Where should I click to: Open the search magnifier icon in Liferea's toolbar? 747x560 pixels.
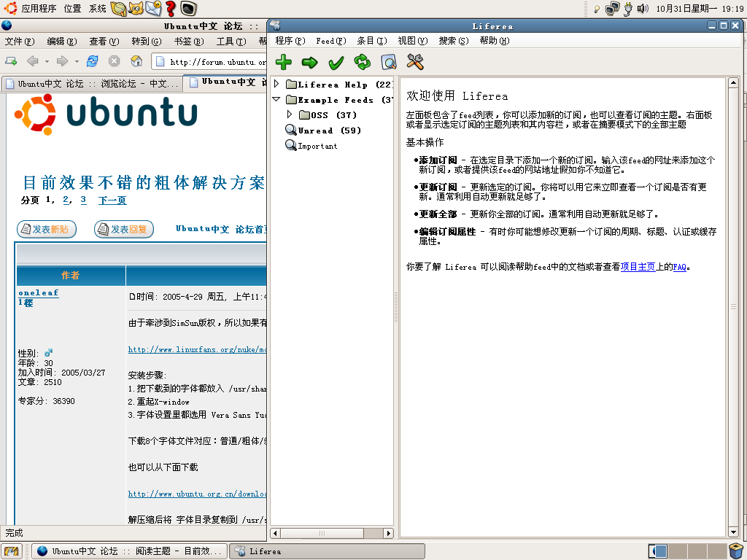pyautogui.click(x=389, y=62)
